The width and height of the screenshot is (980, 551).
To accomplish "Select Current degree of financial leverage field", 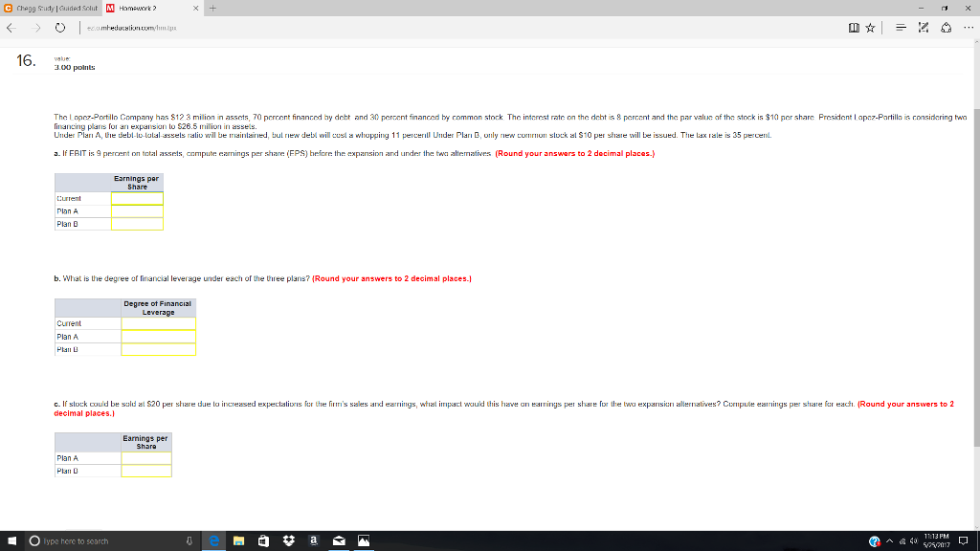I will coord(158,323).
